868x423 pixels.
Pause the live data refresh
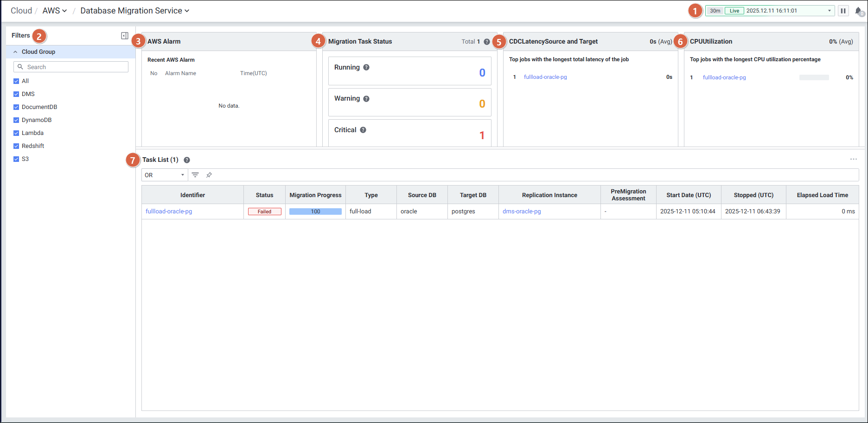(x=843, y=11)
